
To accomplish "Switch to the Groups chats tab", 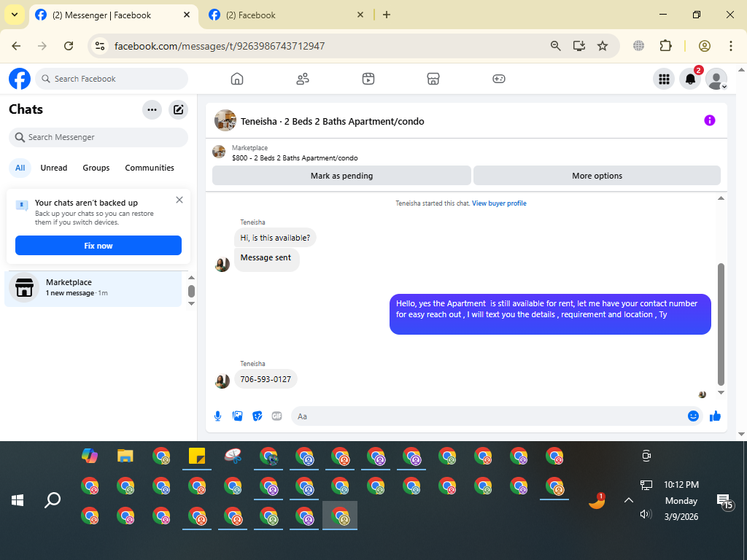I will 96,168.
